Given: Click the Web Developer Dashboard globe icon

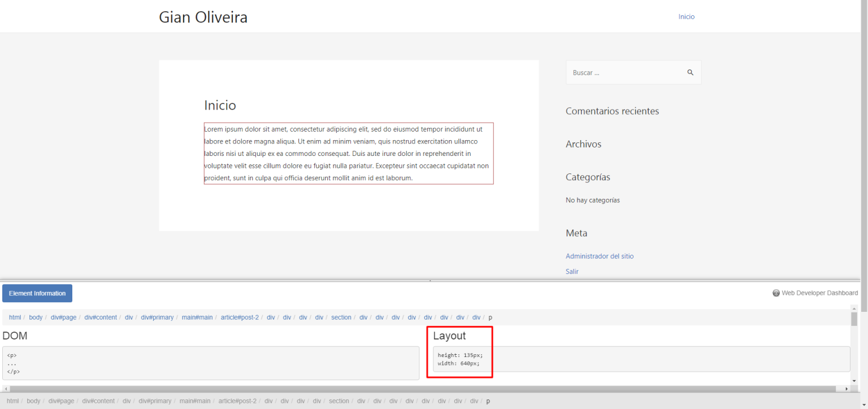Looking at the screenshot, I should (776, 293).
